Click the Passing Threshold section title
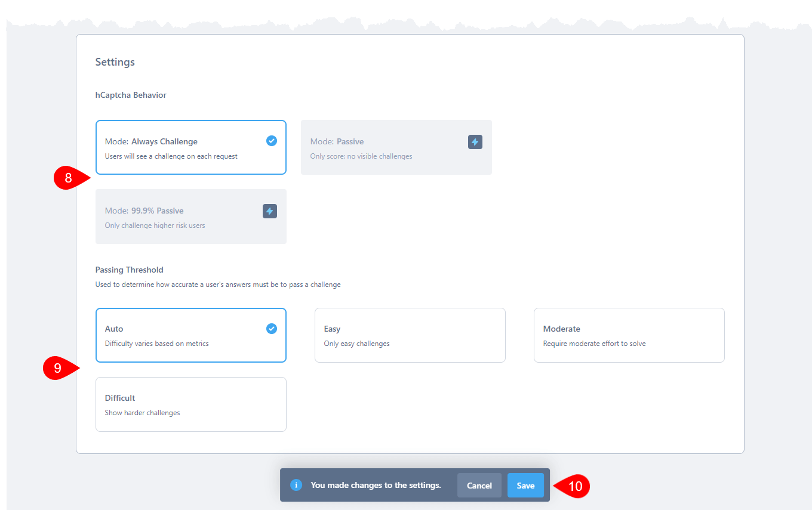The width and height of the screenshot is (812, 510). [130, 270]
